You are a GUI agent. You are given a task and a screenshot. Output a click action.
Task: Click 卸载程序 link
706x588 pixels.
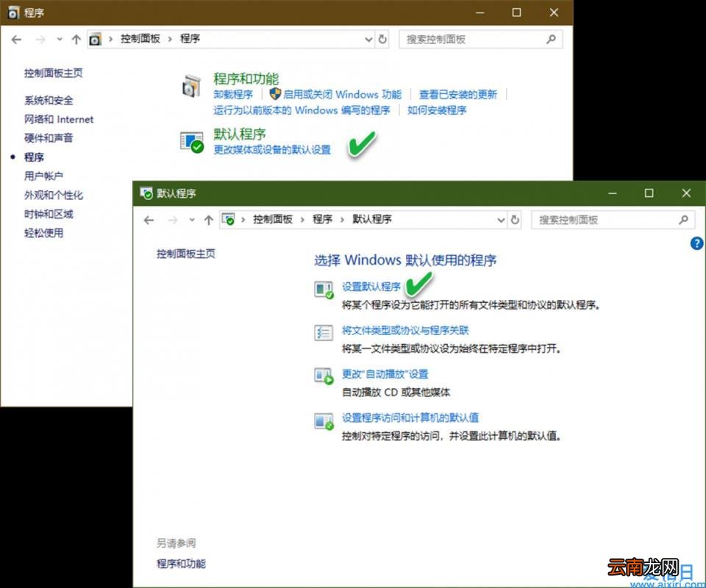[233, 95]
